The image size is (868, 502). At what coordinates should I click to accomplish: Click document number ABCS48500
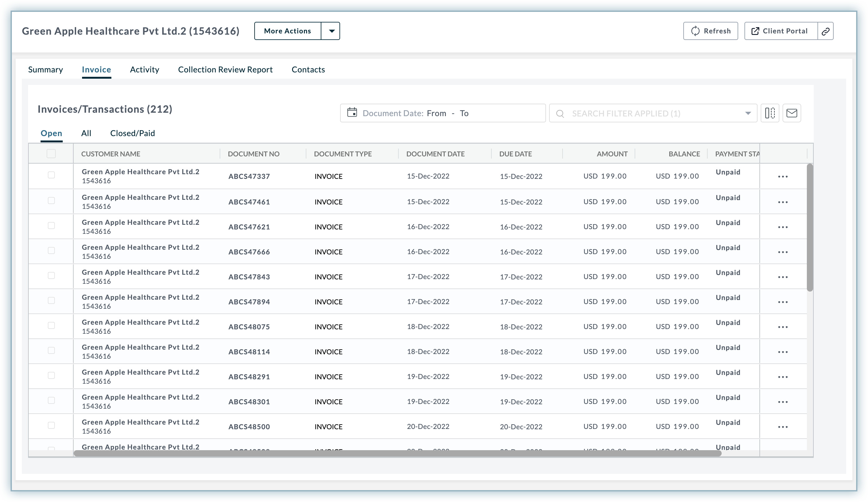(x=249, y=427)
